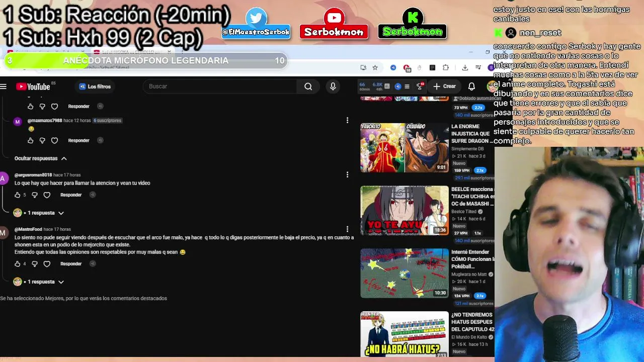Click the Crear button
644x362 pixels.
pos(445,86)
